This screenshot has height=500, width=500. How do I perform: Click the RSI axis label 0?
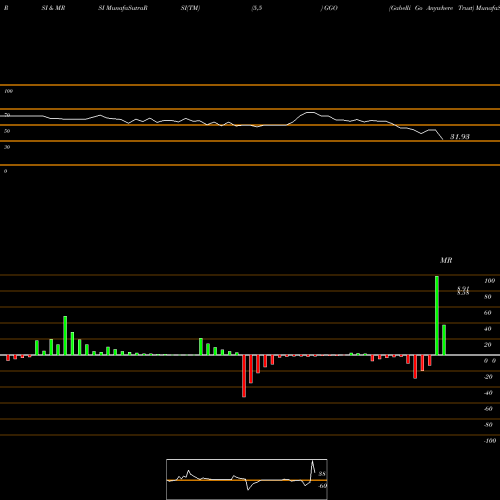5,171
